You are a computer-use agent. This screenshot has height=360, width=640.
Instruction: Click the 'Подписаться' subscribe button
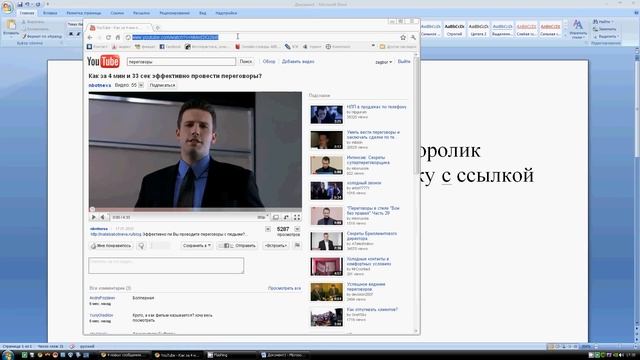coord(162,85)
